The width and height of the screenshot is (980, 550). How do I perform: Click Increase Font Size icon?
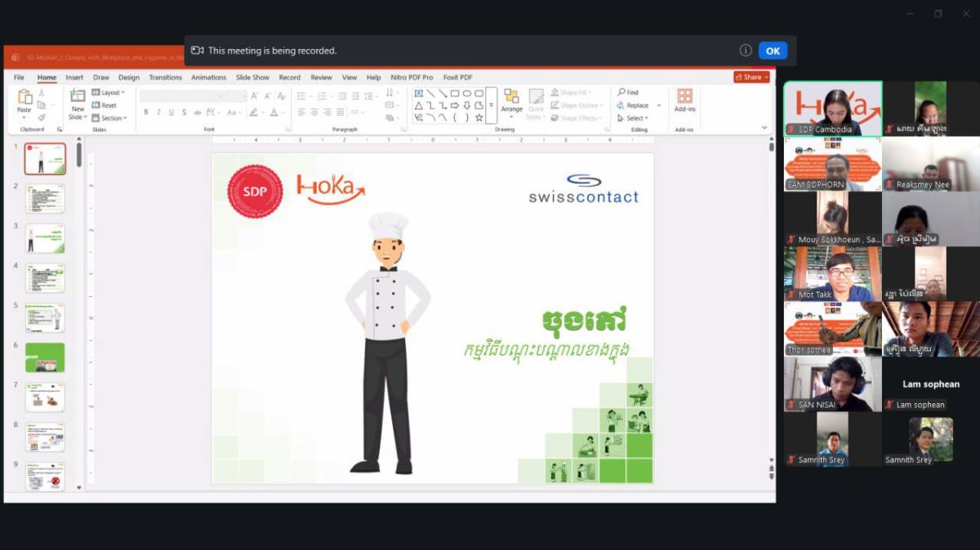[254, 95]
